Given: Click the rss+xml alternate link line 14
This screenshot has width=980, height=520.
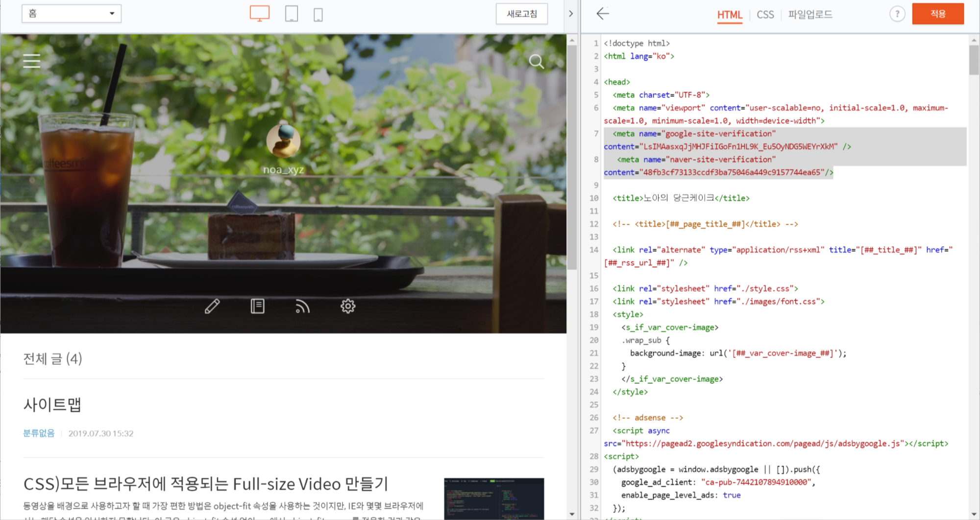Looking at the screenshot, I should (779, 256).
